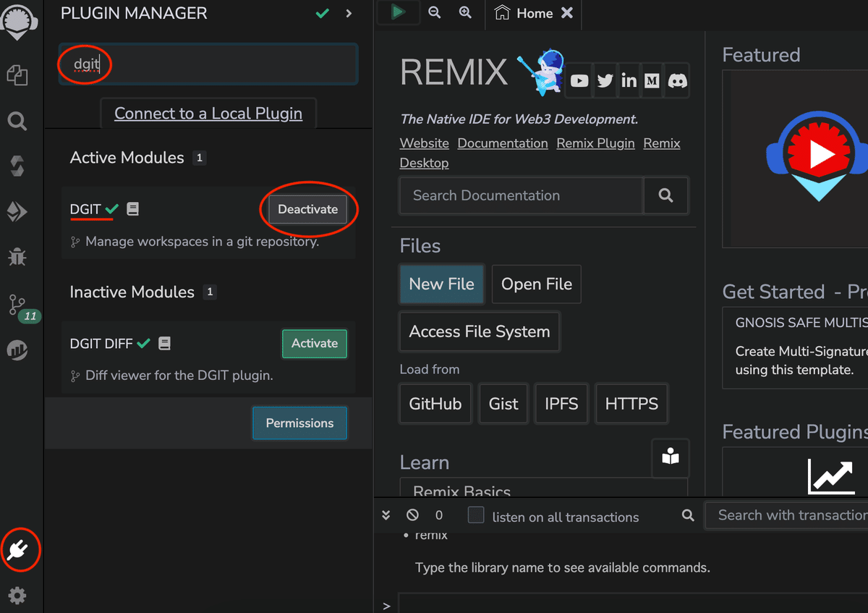
Task: Open the File Explorer sidebar icon
Action: 17,75
